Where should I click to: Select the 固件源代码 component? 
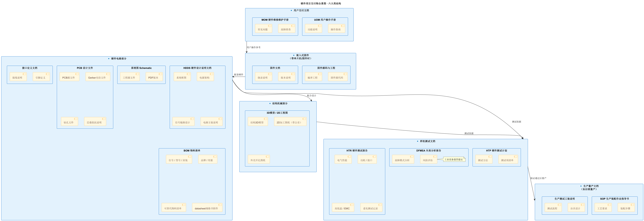(338, 77)
